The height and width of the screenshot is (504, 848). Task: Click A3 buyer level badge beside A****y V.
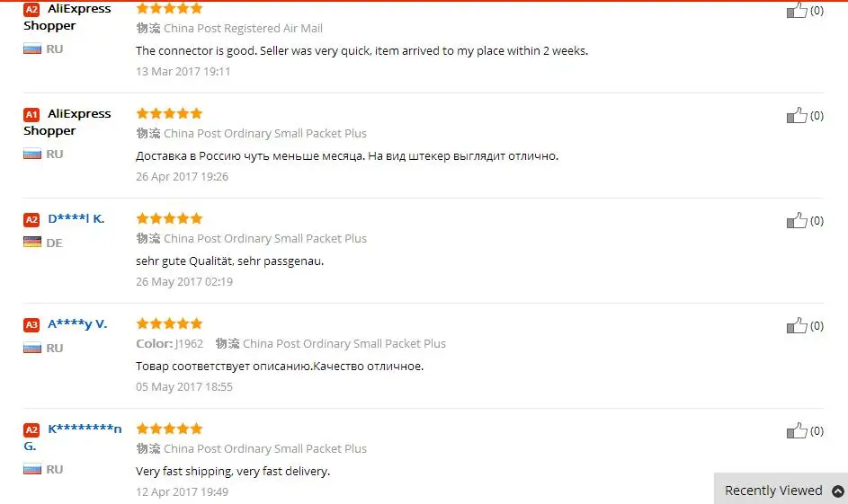click(x=31, y=324)
